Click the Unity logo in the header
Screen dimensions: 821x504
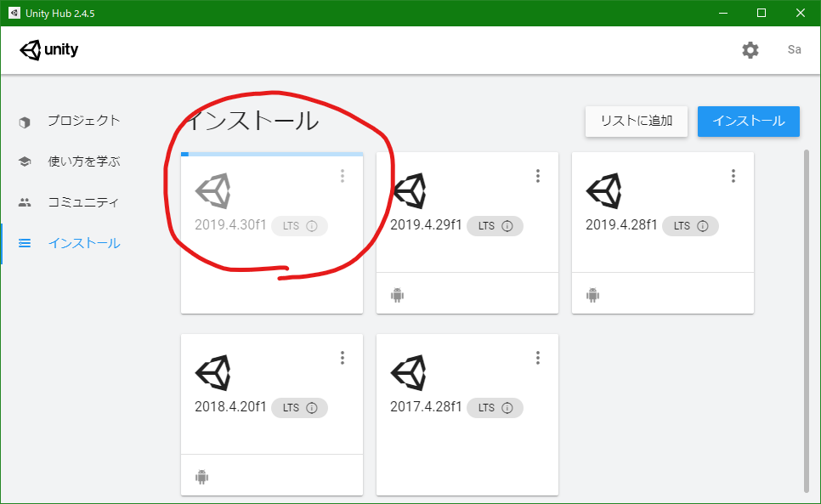pos(48,49)
